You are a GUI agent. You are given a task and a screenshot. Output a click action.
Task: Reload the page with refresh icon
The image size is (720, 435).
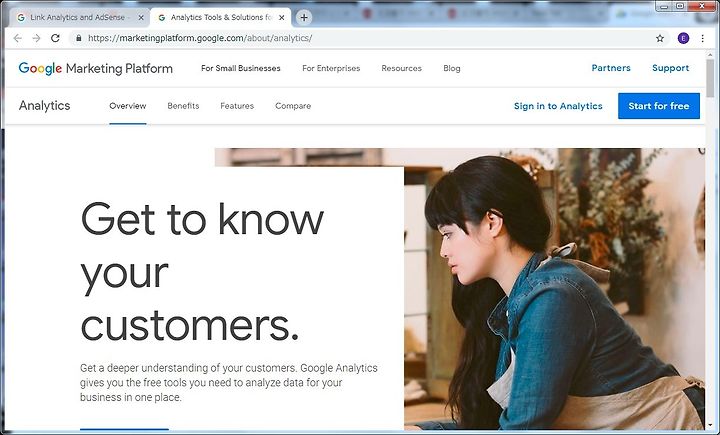55,38
